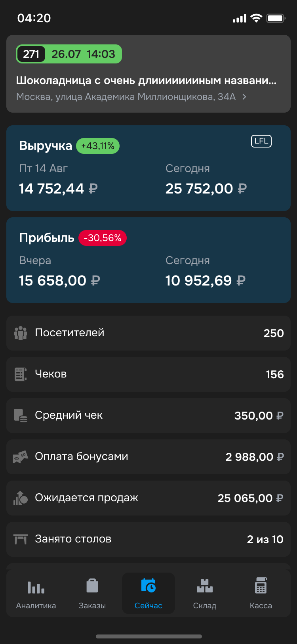Tap the Заказы shopping bag icon
Image resolution: width=297 pixels, height=644 pixels.
pyautogui.click(x=92, y=586)
